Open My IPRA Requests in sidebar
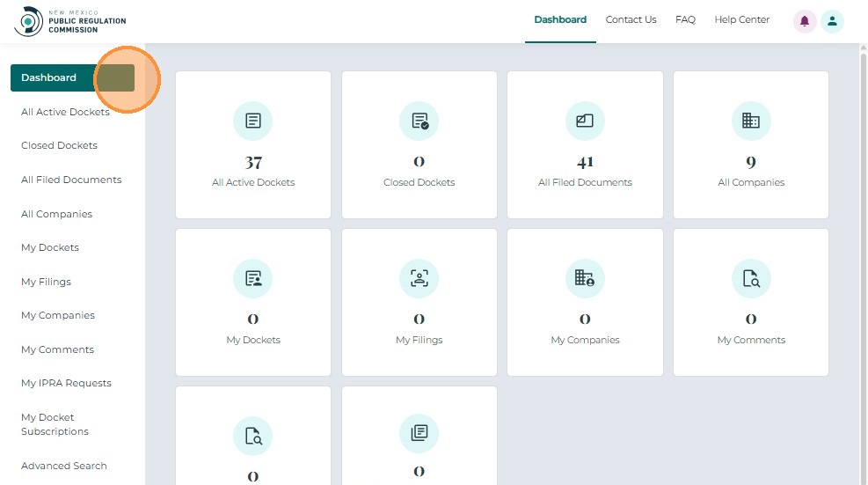 click(x=66, y=383)
